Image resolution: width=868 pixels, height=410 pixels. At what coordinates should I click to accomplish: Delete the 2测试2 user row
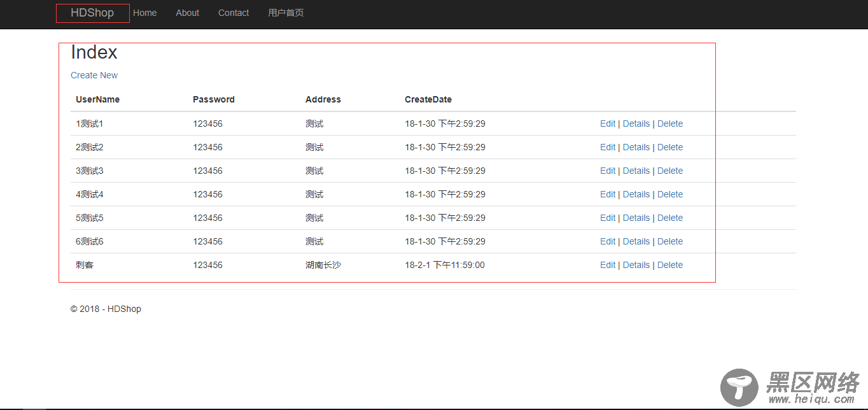click(670, 147)
